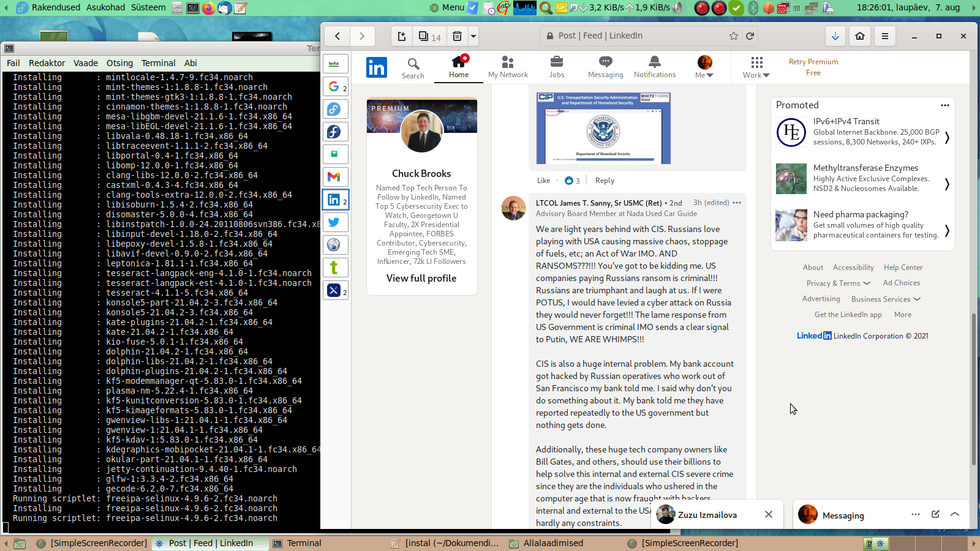Expand the Work apps dropdown
980x551 pixels.
(756, 67)
